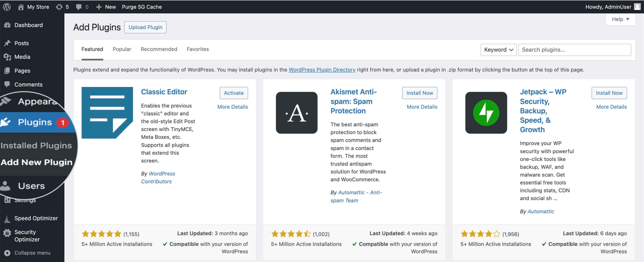Click the Posts pushpin icon

coord(7,43)
